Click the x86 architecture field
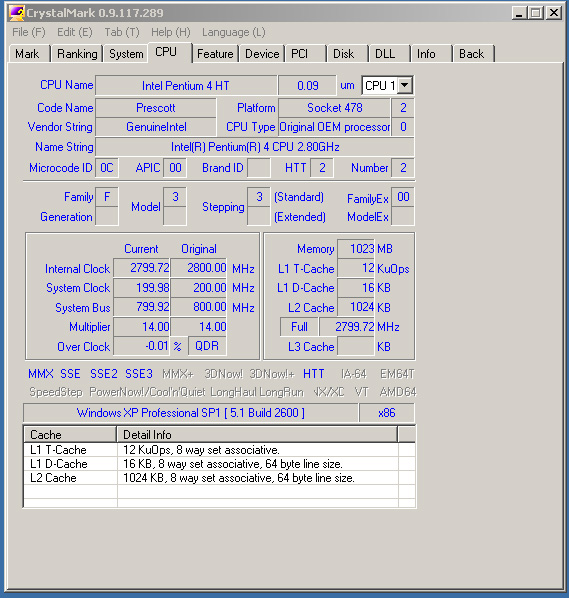This screenshot has width=569, height=598. (387, 413)
